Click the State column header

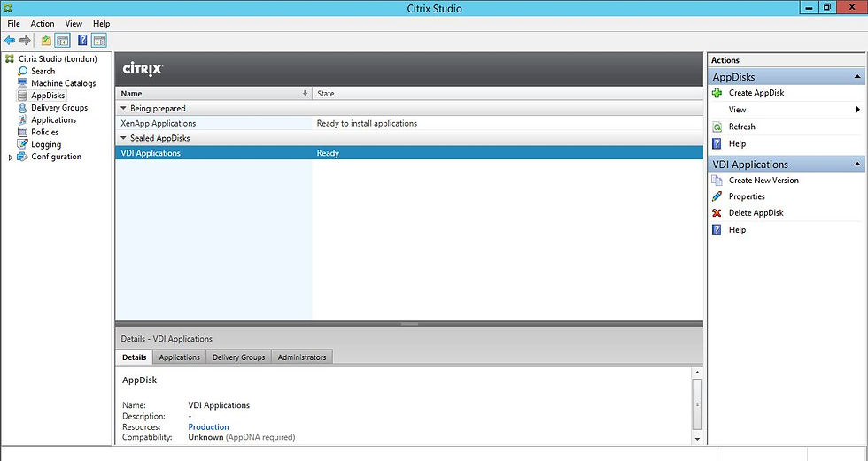click(508, 94)
